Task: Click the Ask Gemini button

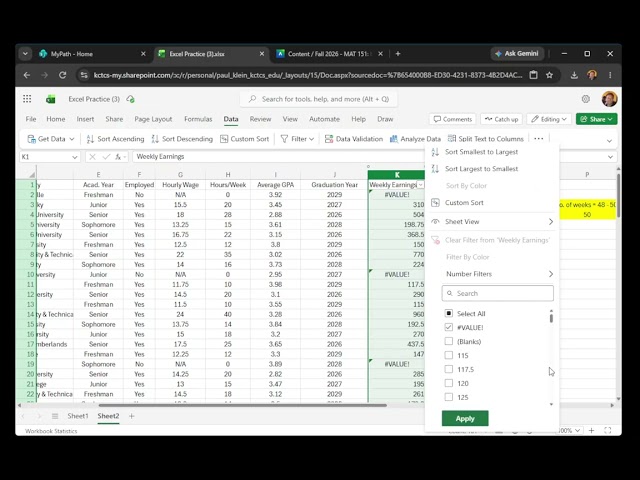Action: pos(517,53)
